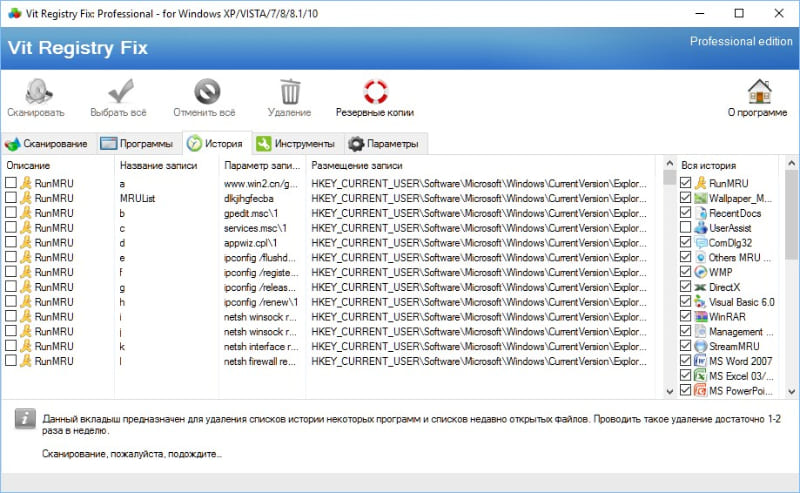Uncheck the RunMRU checkbox in Вся история

pos(686,183)
